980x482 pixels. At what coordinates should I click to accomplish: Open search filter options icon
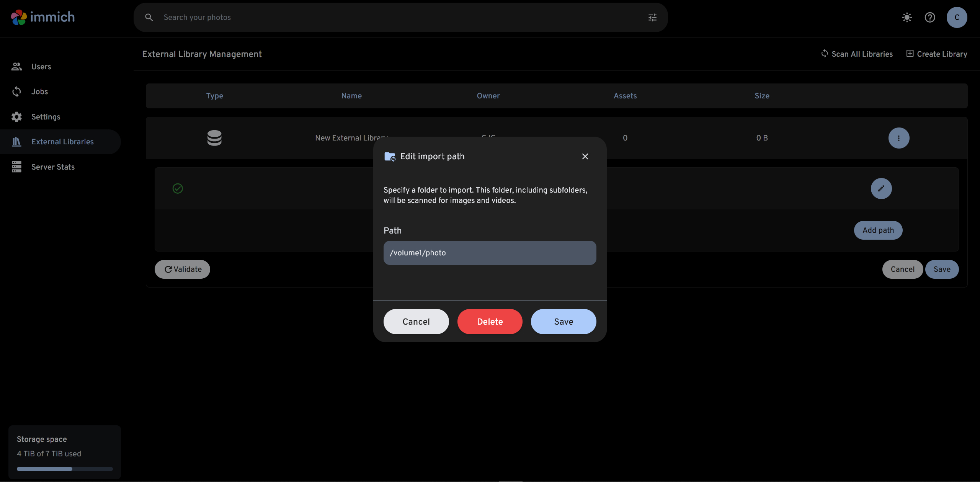pos(652,17)
